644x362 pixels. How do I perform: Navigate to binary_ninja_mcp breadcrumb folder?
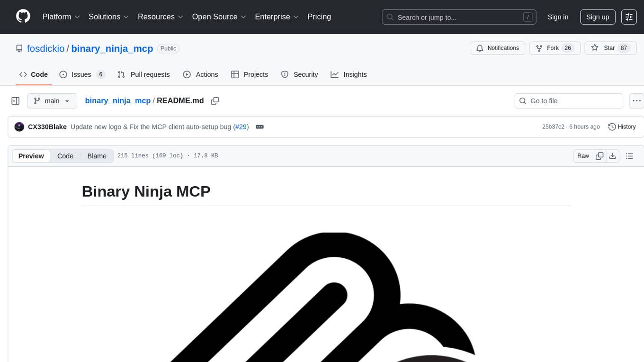(117, 101)
